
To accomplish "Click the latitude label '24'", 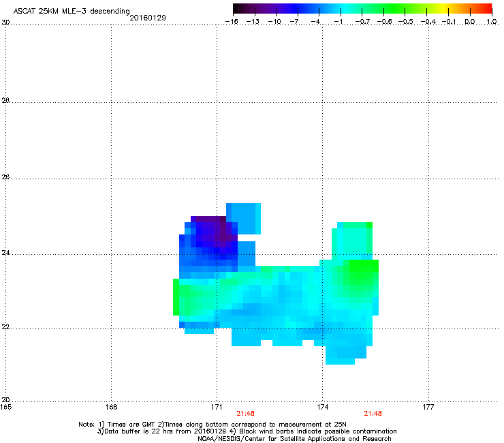I will 5,253.
